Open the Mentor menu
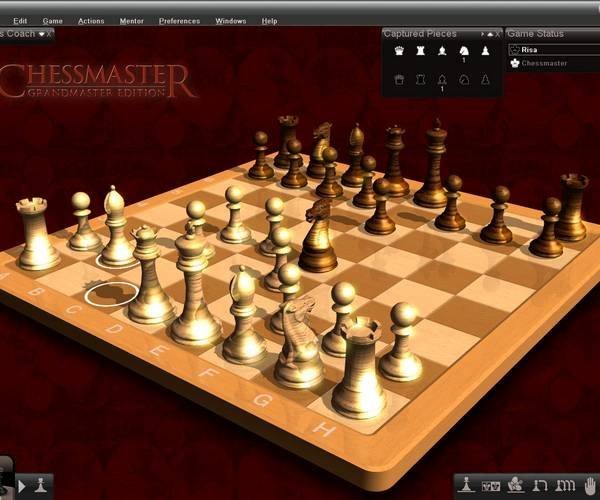This screenshot has width=600, height=500. (130, 20)
